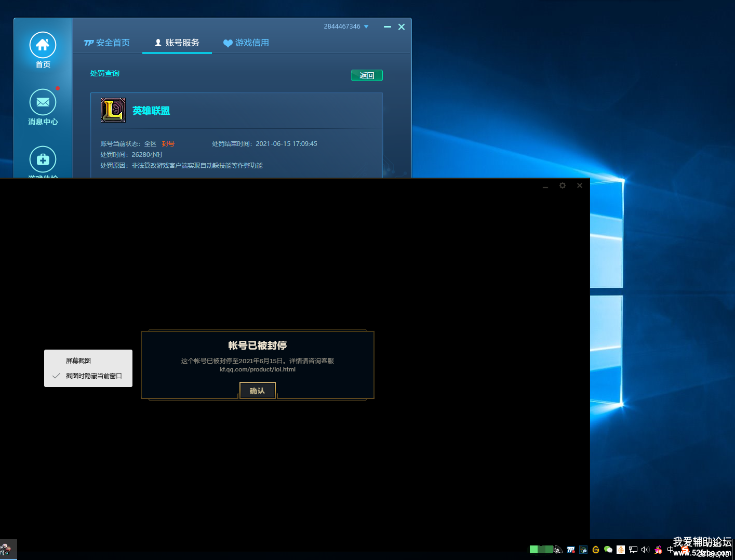Switch to the 安全首页 tab

107,43
